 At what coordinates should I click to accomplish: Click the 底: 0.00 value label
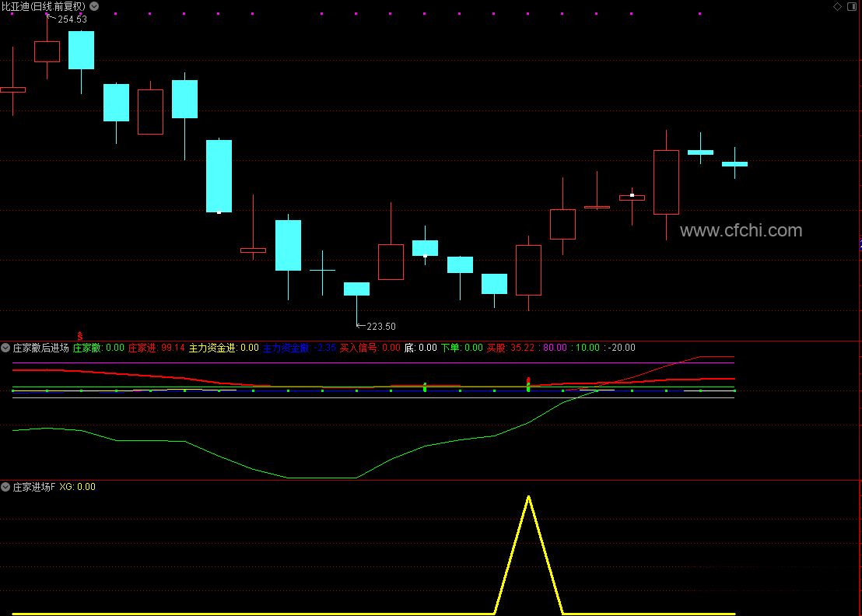pos(421,348)
